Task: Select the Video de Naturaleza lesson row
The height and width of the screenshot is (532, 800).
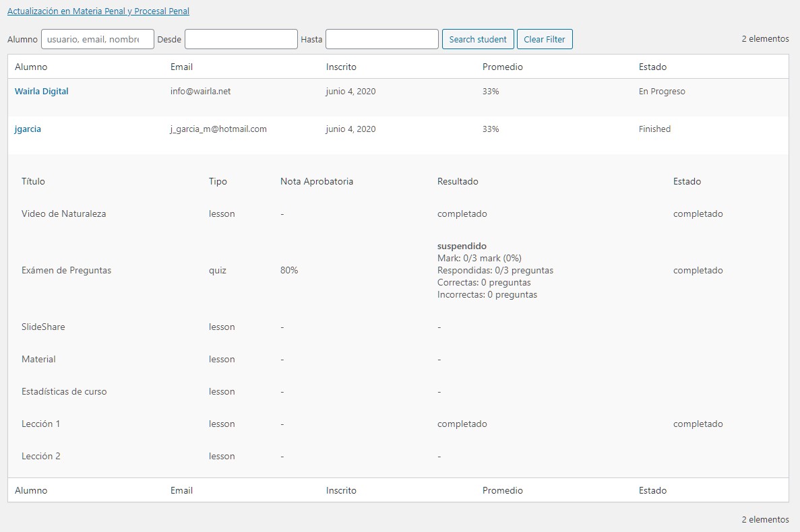Action: (398, 213)
